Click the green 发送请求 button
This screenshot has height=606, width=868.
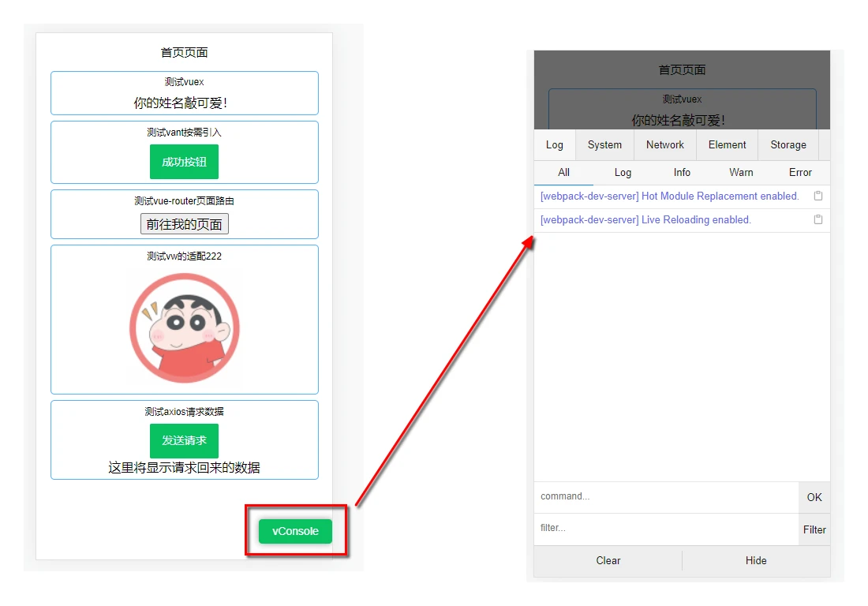pyautogui.click(x=185, y=440)
